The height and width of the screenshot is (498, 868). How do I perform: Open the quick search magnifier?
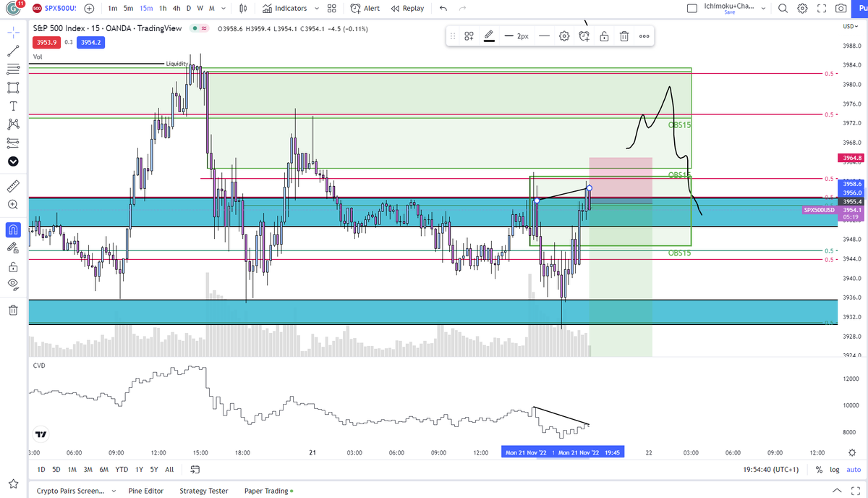[x=783, y=9]
